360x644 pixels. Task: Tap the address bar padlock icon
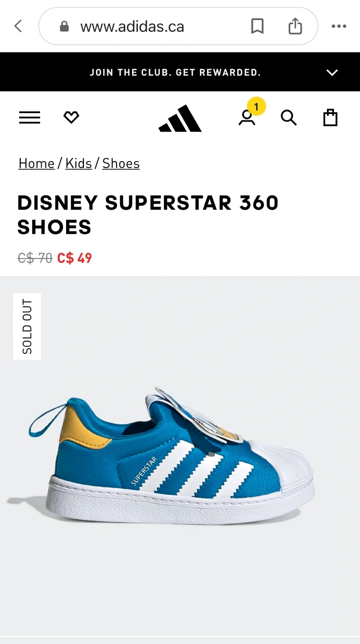(x=64, y=26)
